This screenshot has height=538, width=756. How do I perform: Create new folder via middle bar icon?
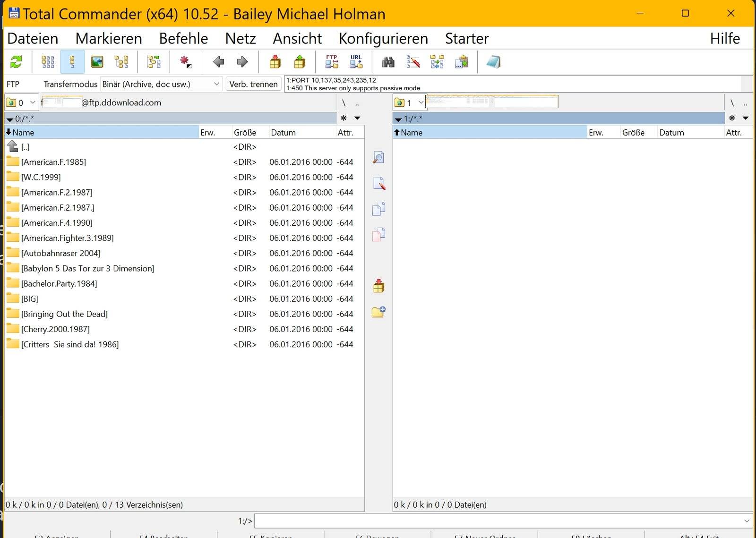(378, 312)
